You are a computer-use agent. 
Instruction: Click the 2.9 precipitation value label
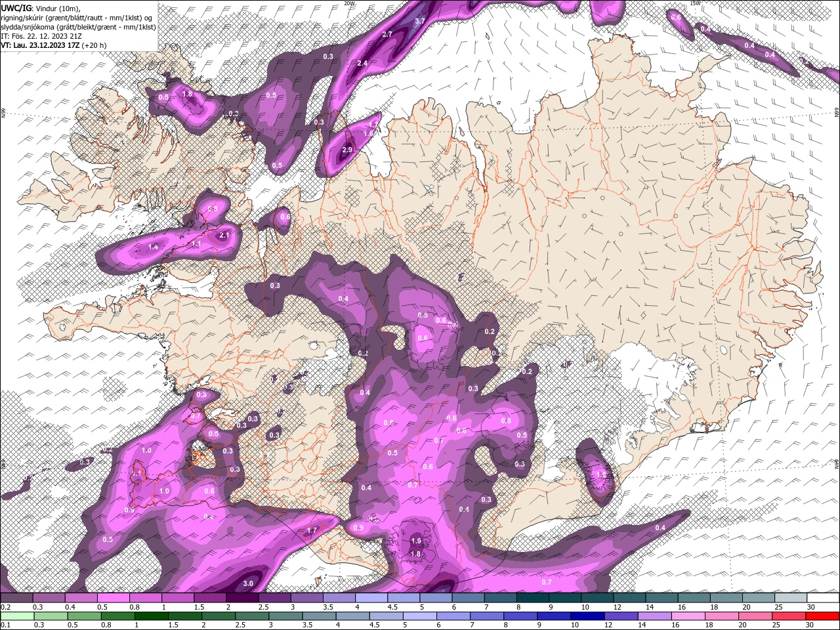point(348,150)
